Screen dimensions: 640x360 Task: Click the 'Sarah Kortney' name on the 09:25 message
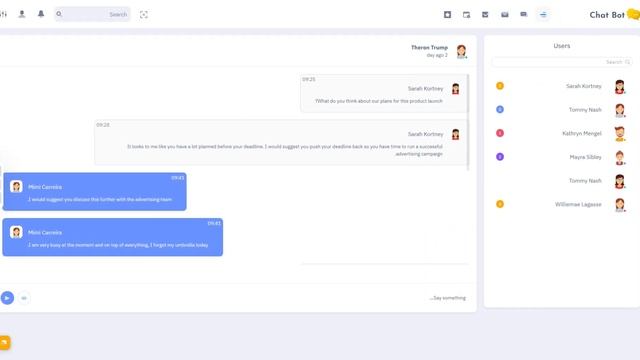pyautogui.click(x=425, y=89)
